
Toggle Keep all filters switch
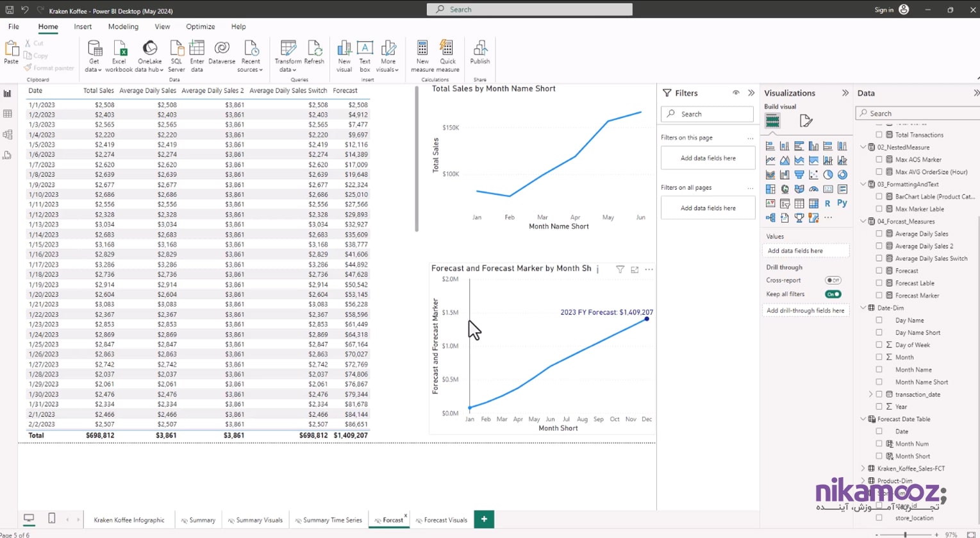[x=833, y=294]
